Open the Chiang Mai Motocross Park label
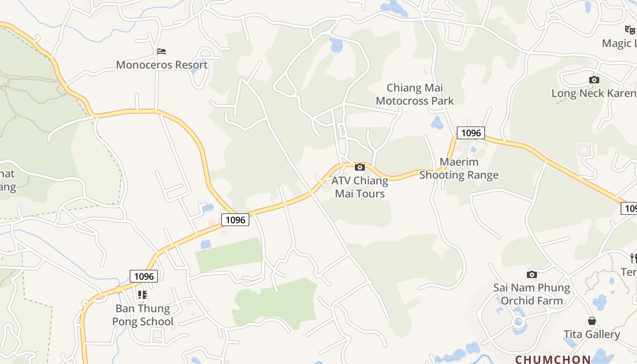Viewport: 637px width, 364px height. pyautogui.click(x=415, y=94)
